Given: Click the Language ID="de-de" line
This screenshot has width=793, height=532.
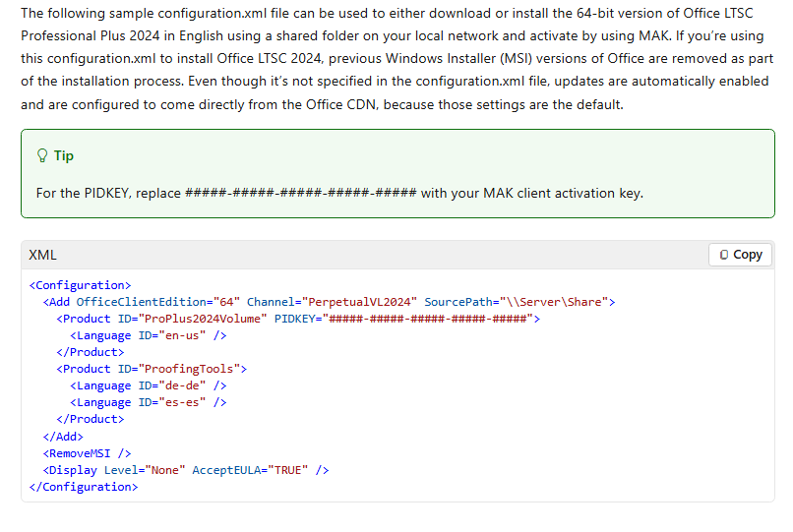Looking at the screenshot, I should point(149,385).
